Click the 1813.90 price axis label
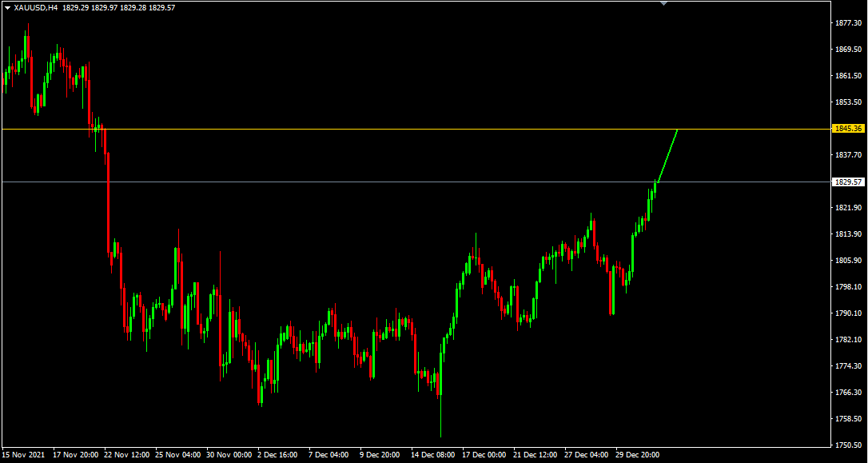Screen dimensions: 868x463 [849, 233]
